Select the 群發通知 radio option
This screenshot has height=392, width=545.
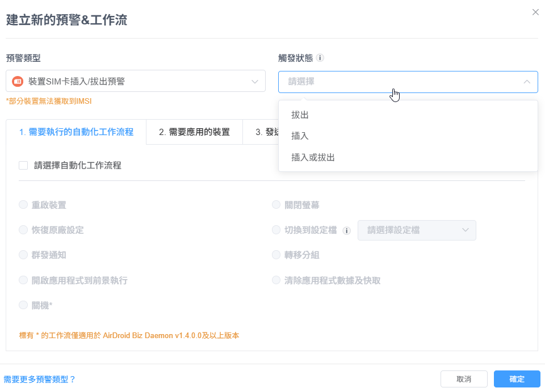pyautogui.click(x=23, y=255)
